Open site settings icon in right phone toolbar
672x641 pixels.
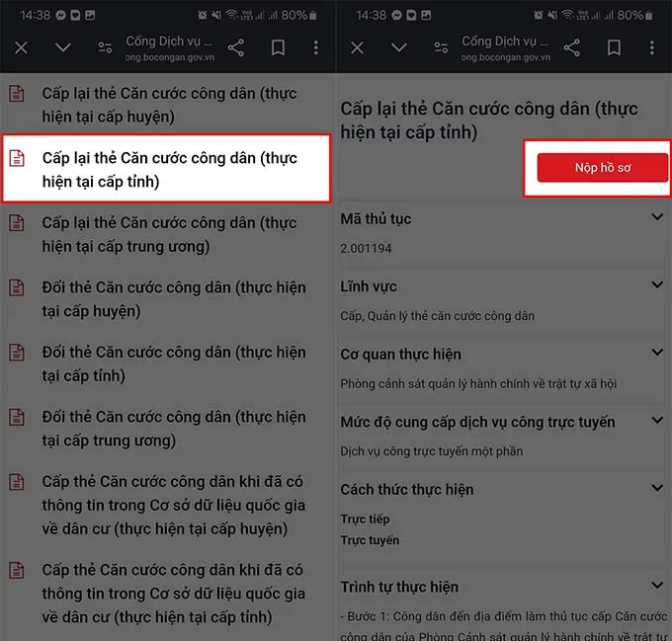[x=441, y=47]
